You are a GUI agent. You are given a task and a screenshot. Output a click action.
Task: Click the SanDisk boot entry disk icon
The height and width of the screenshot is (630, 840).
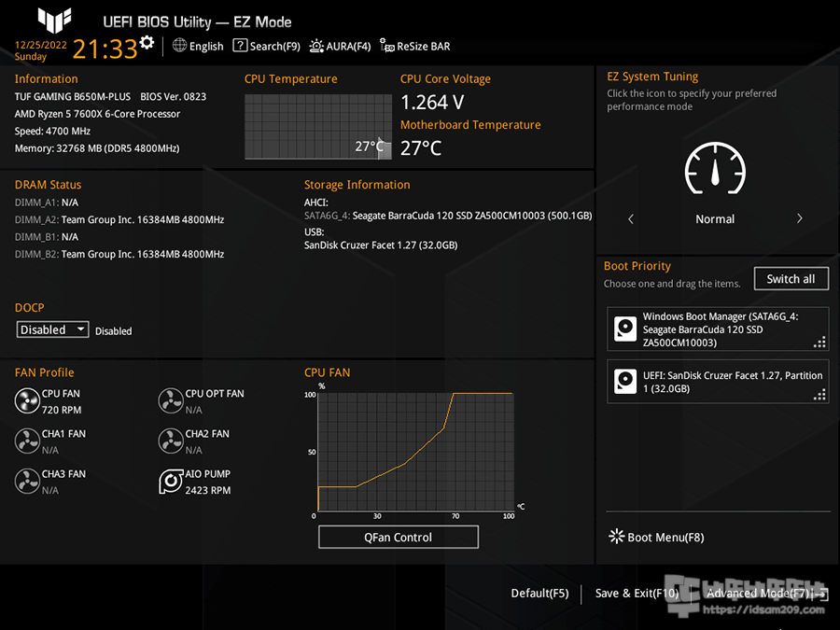(x=624, y=382)
